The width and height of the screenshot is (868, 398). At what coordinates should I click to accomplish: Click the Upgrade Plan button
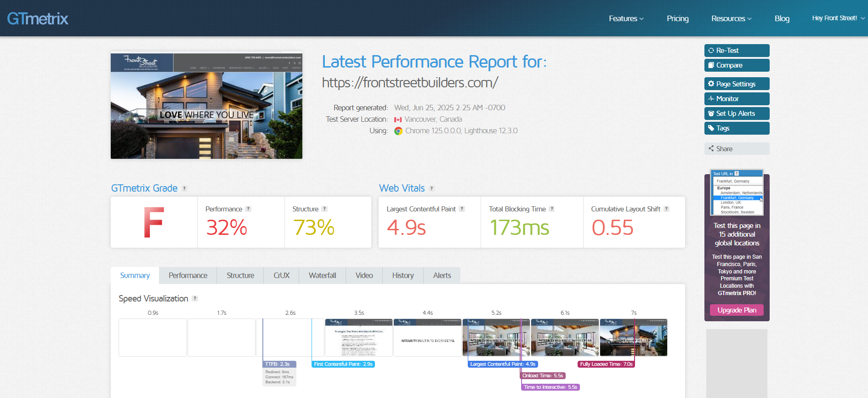click(737, 310)
